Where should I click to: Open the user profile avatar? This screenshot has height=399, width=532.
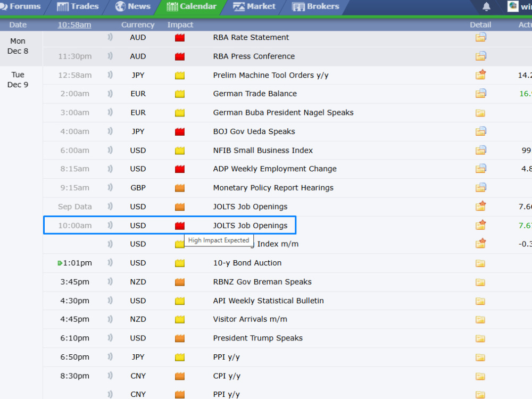[x=513, y=6]
